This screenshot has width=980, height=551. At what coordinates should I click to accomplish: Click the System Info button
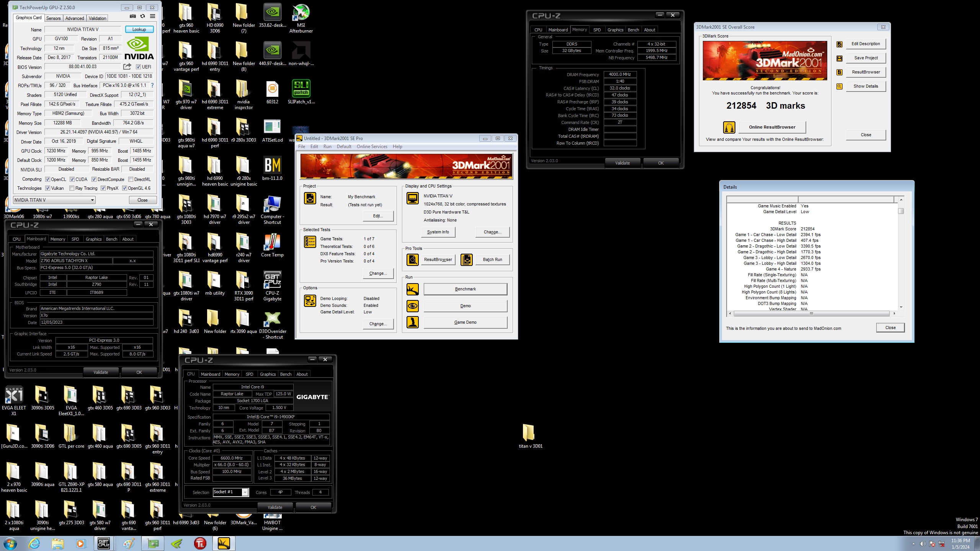click(438, 232)
